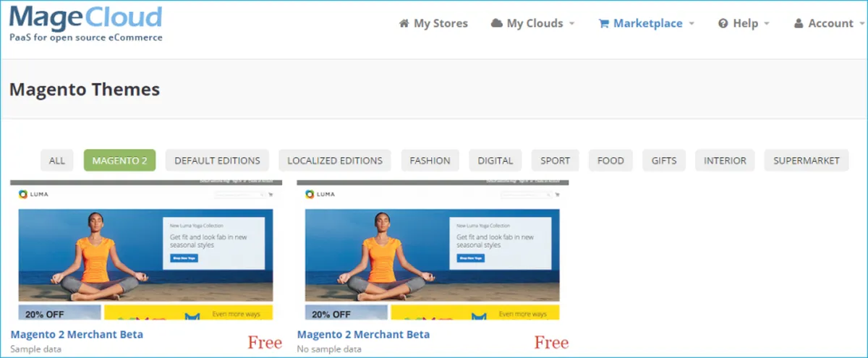The image size is (868, 358).
Task: Click the home icon beside My Stores
Action: click(404, 23)
